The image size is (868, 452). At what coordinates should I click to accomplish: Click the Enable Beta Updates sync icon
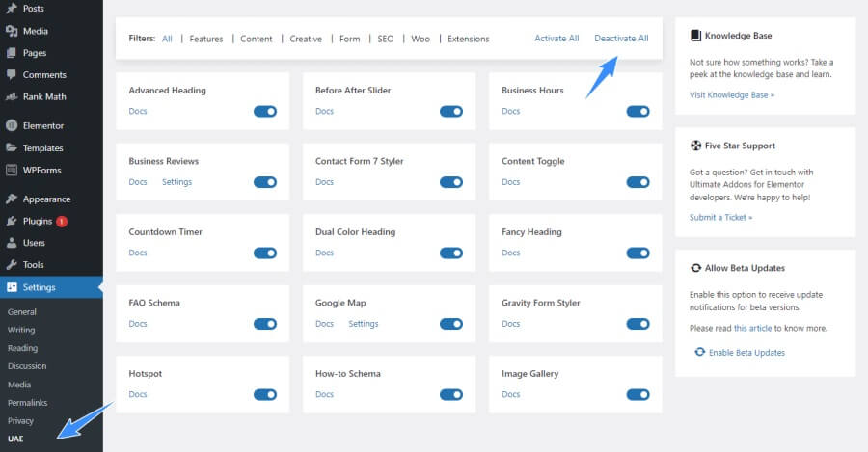click(x=700, y=352)
